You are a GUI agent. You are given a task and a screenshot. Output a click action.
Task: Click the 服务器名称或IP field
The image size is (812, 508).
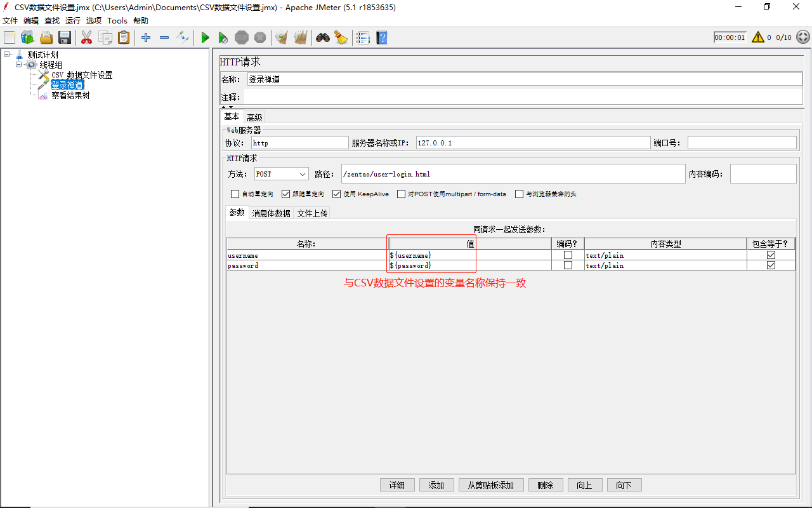pyautogui.click(x=533, y=143)
